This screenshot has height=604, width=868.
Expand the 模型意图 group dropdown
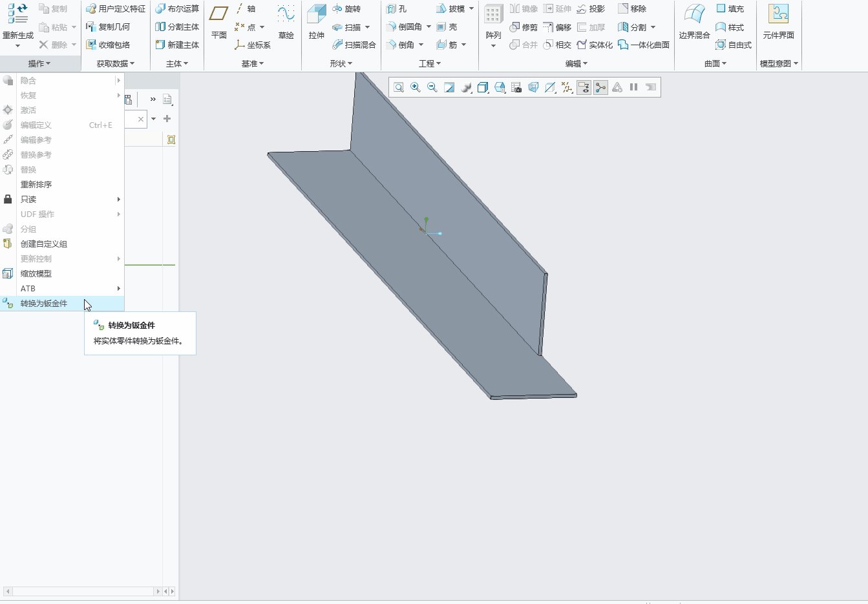(779, 63)
